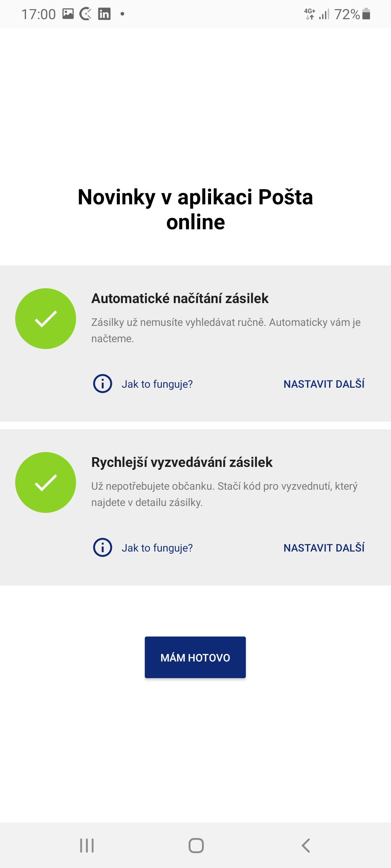Go to Android home button

click(x=196, y=846)
